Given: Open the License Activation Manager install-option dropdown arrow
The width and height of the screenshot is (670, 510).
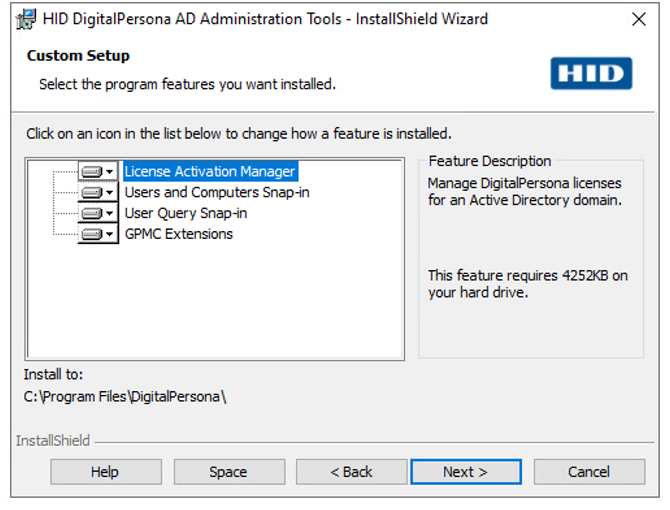Looking at the screenshot, I should click(x=110, y=172).
